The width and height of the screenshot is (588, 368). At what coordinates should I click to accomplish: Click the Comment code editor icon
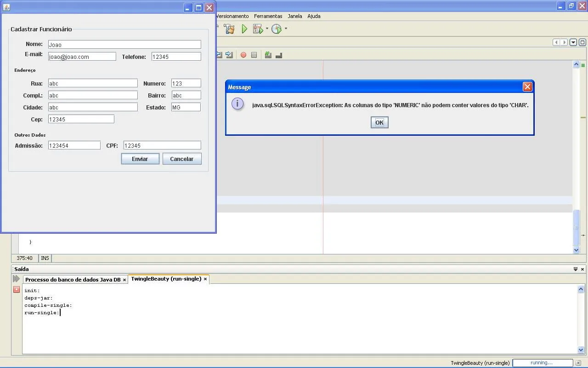[x=268, y=55]
